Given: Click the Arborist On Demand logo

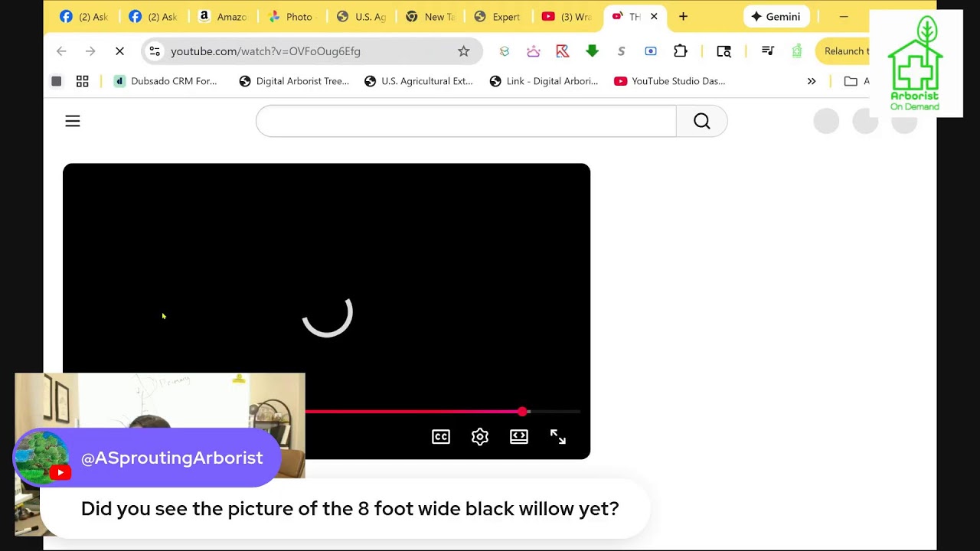Looking at the screenshot, I should click(916, 64).
